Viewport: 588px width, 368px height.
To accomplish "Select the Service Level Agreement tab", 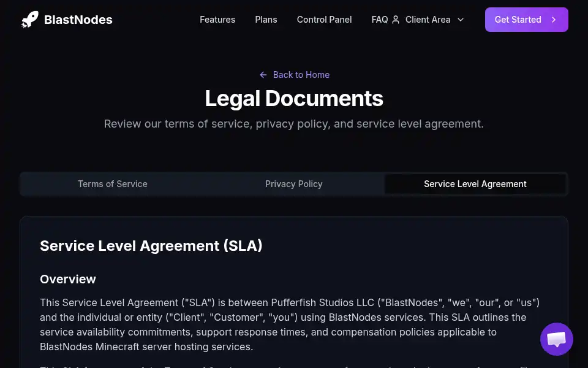I will [475, 184].
